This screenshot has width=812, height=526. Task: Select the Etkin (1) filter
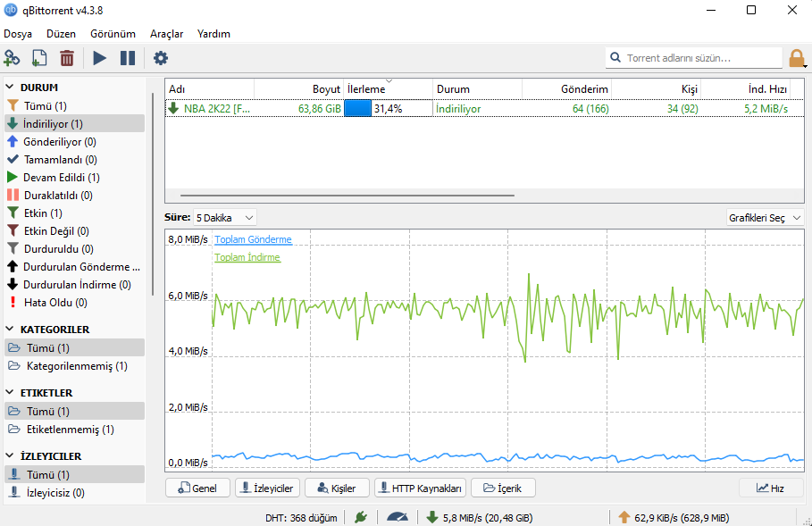click(x=74, y=213)
